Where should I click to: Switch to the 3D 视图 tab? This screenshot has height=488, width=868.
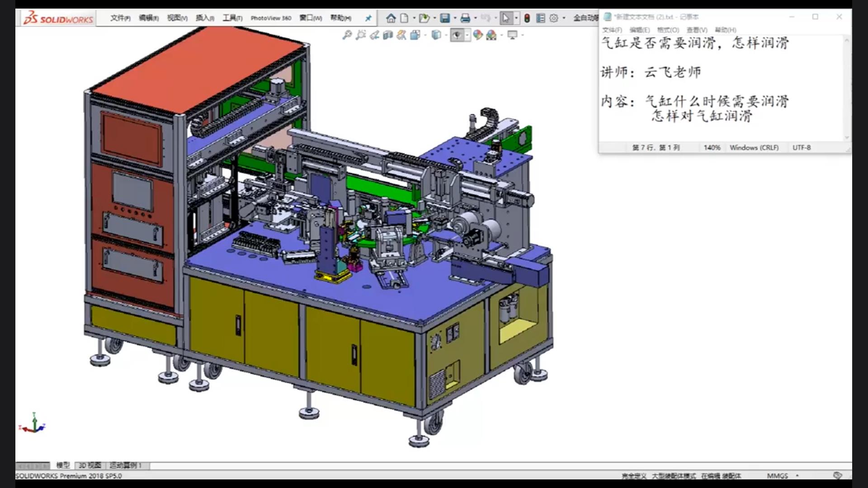(90, 465)
